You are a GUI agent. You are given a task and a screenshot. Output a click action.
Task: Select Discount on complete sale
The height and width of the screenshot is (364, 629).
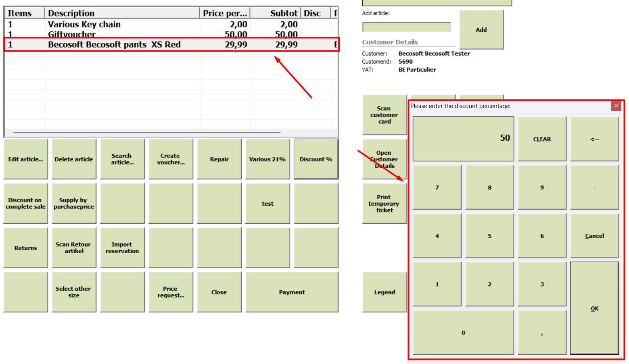[25, 203]
